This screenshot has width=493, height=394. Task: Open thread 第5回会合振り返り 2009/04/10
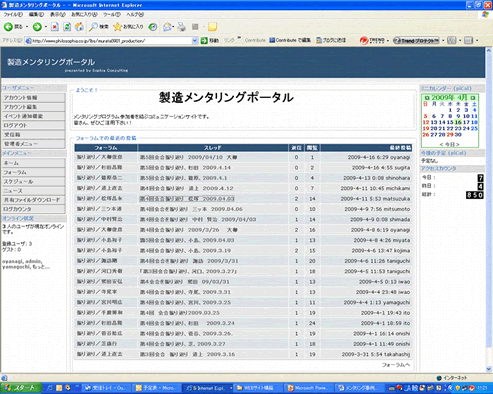pyautogui.click(x=188, y=157)
